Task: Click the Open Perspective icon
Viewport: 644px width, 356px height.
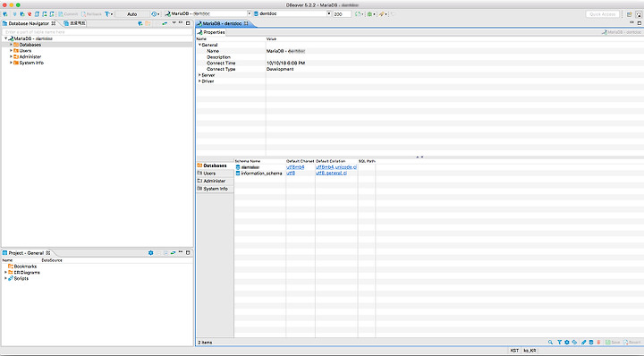Action: coord(629,14)
